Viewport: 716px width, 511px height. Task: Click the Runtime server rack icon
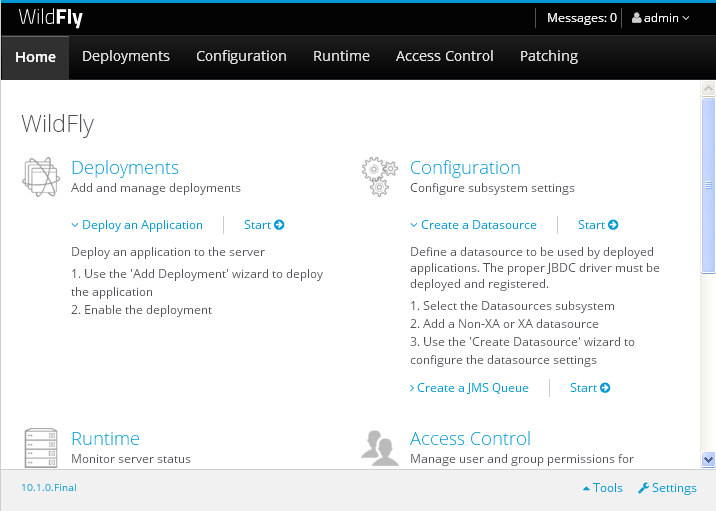40,446
